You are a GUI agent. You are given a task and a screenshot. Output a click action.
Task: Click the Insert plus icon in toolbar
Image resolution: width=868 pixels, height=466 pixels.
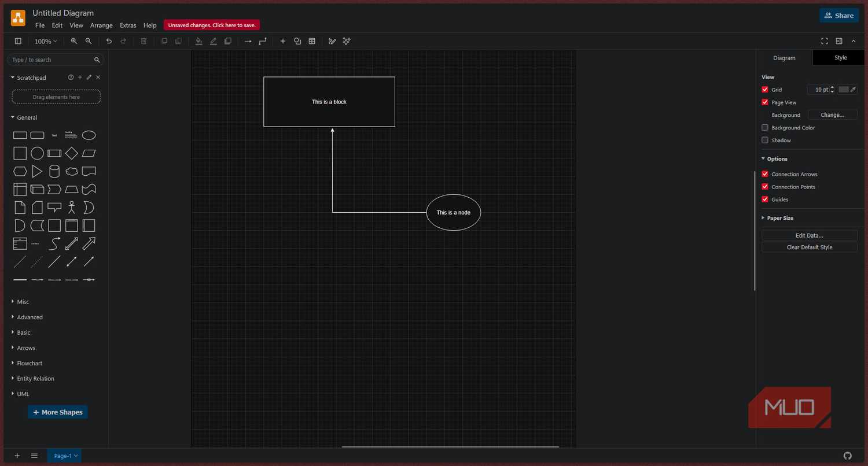coord(283,41)
